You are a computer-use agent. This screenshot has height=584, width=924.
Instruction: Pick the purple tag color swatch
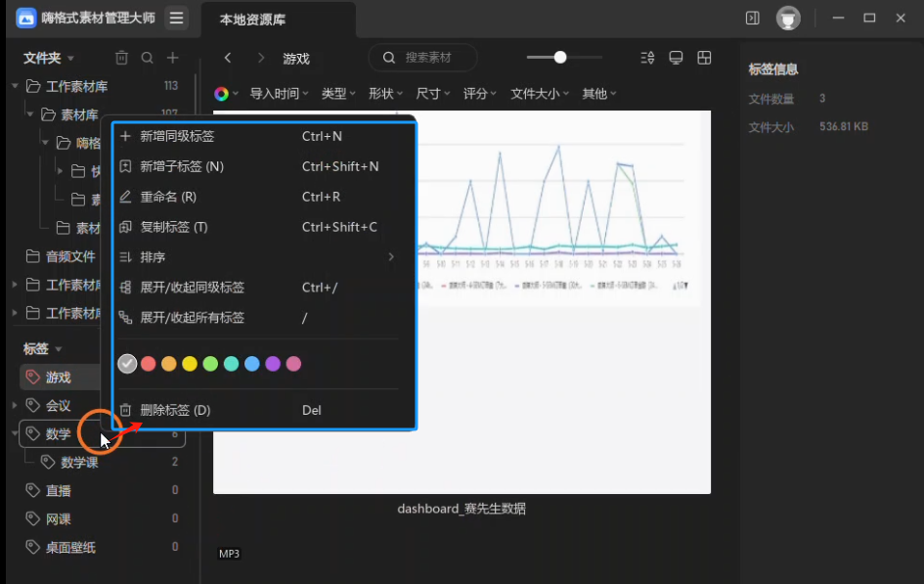click(273, 364)
